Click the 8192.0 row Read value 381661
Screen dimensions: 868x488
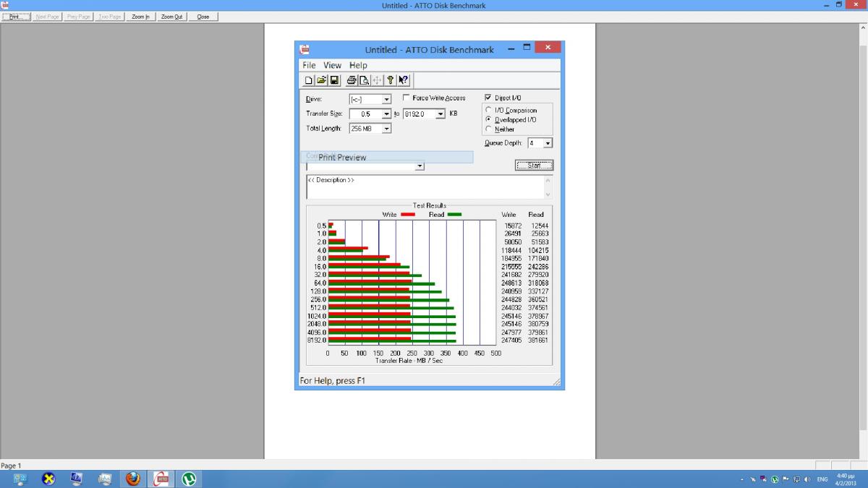(537, 341)
